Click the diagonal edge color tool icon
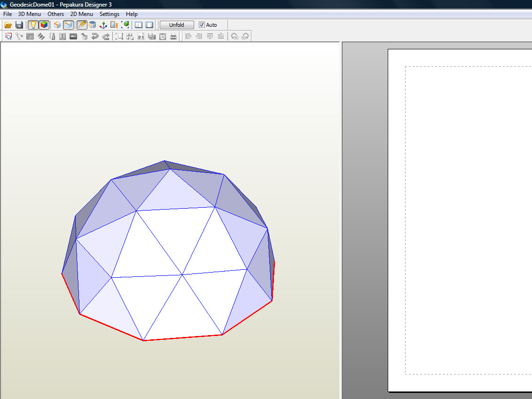The image size is (532, 399). [41, 36]
